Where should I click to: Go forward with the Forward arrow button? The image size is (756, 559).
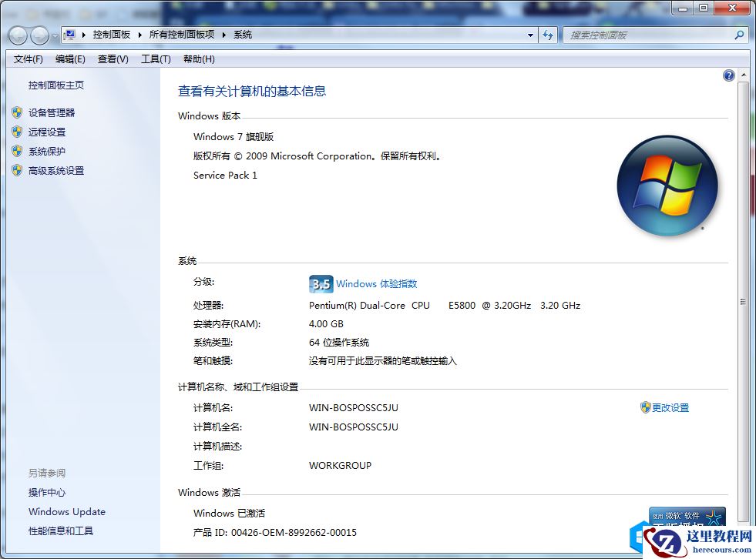[x=39, y=35]
